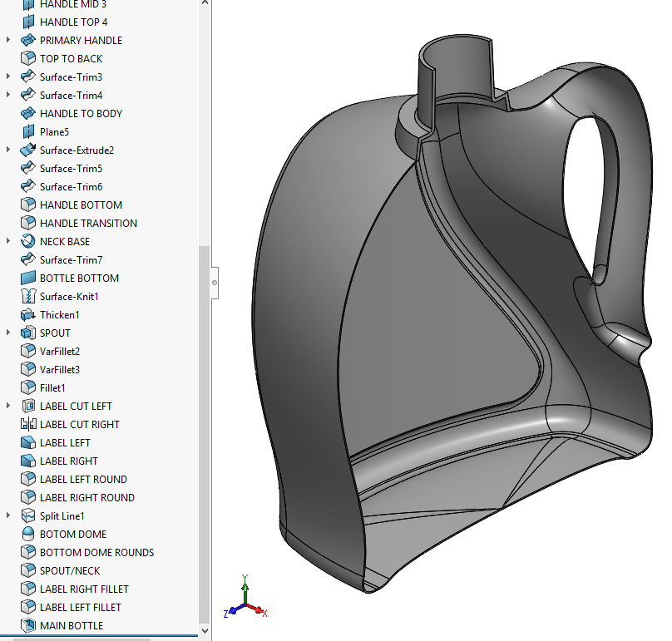This screenshot has width=672, height=641.
Task: Expand the LABEL CUT LEFT feature
Action: point(8,406)
